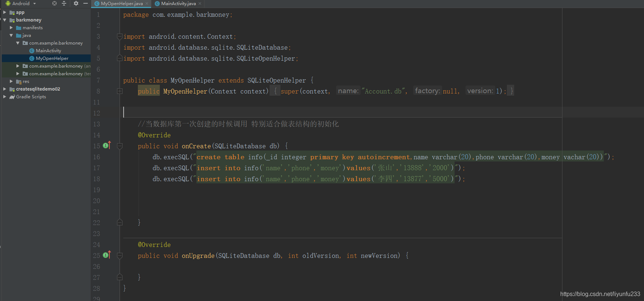Click the class icon on MyOpenHelper.java tab

click(x=97, y=4)
